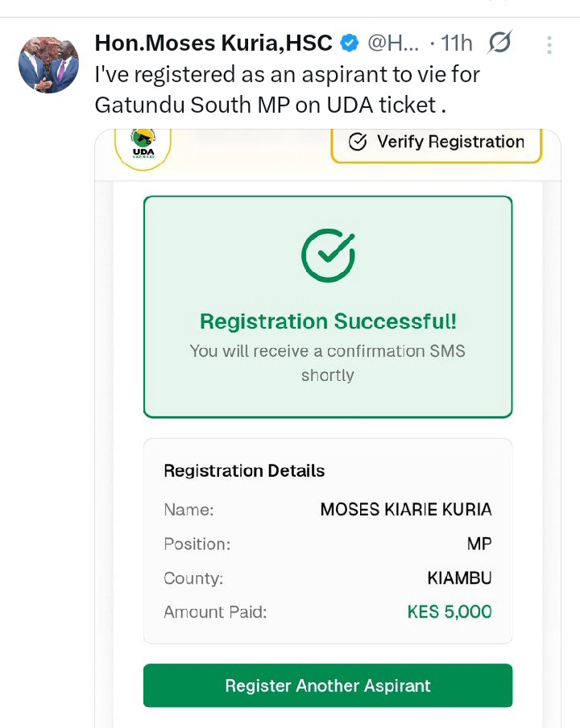Image resolution: width=580 pixels, height=728 pixels.
Task: Click the checkmark icon in Verify Registration
Action: click(358, 143)
